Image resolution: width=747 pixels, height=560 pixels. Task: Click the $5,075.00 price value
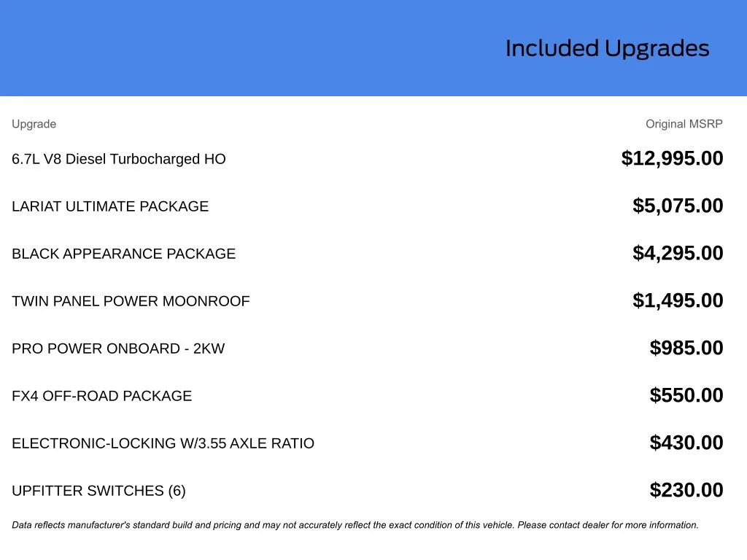[x=678, y=206]
